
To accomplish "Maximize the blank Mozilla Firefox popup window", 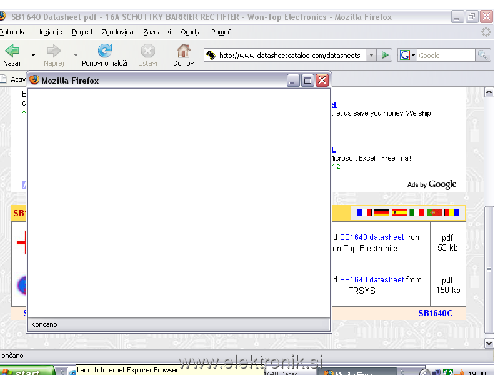I will pyautogui.click(x=308, y=80).
